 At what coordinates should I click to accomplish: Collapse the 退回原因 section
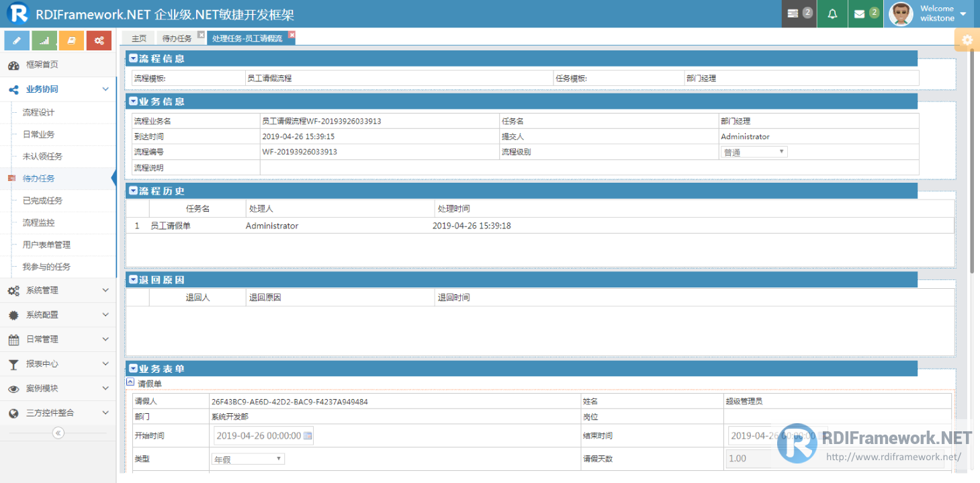[x=133, y=279]
